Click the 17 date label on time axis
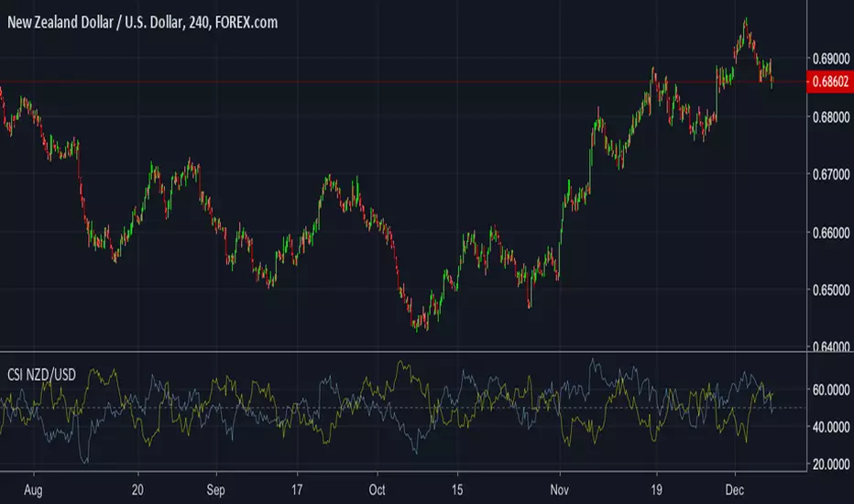 [x=296, y=490]
